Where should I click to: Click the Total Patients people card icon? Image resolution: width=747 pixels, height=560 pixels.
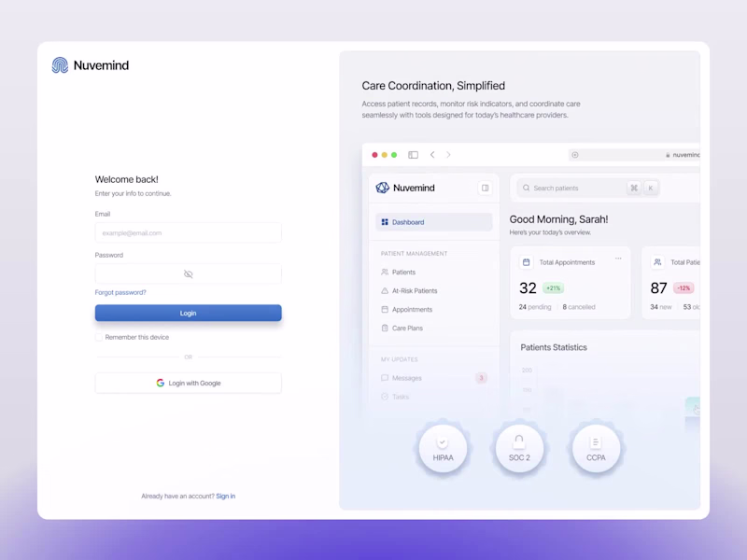(x=657, y=262)
